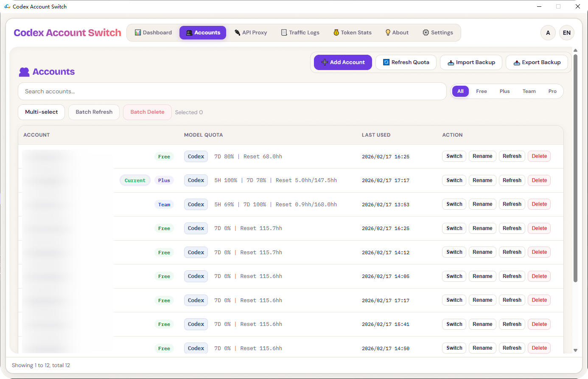Click the 'Showing 1 to 12, total 12' text
Screen dimensions: 588x379
click(x=41, y=365)
